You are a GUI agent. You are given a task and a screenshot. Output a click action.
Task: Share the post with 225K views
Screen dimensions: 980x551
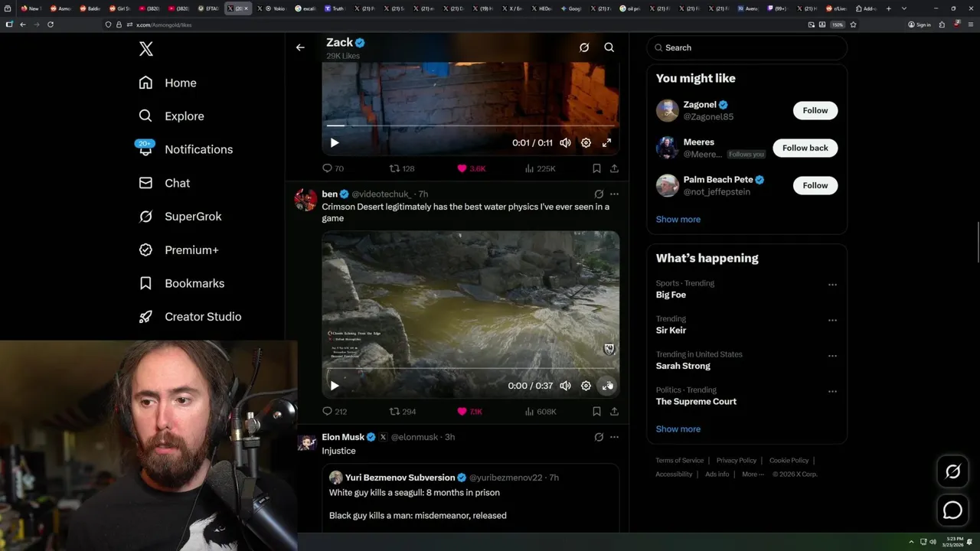[x=614, y=168]
